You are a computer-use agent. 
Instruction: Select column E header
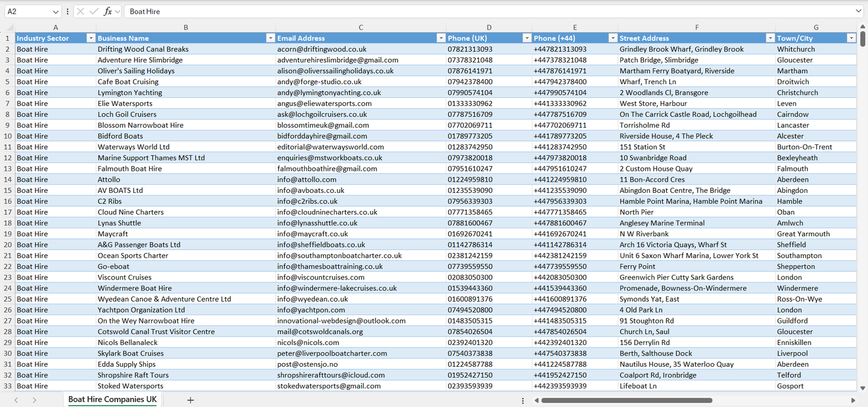coord(575,28)
